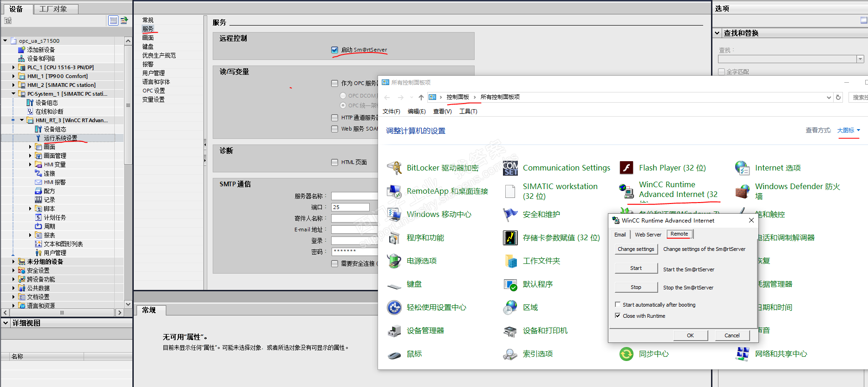
Task: Select OPC DCOM radio button
Action: (343, 96)
